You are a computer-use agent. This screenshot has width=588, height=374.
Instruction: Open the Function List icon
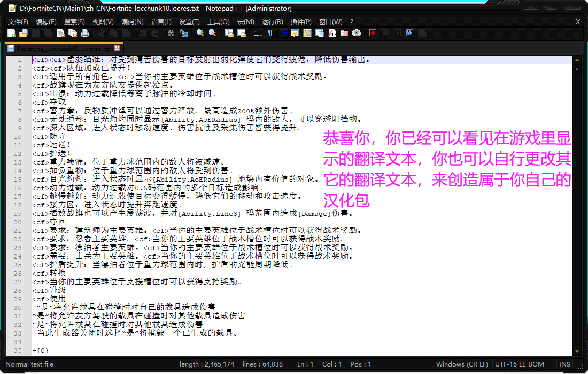point(332,33)
